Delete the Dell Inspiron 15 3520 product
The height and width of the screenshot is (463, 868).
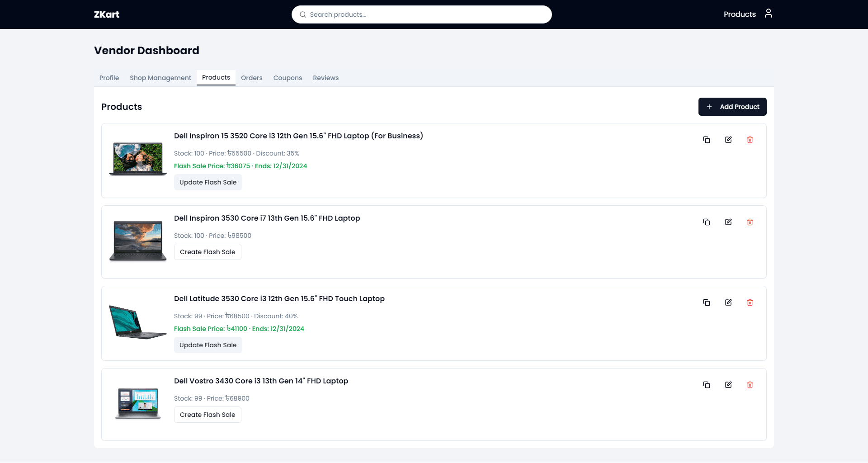(750, 140)
